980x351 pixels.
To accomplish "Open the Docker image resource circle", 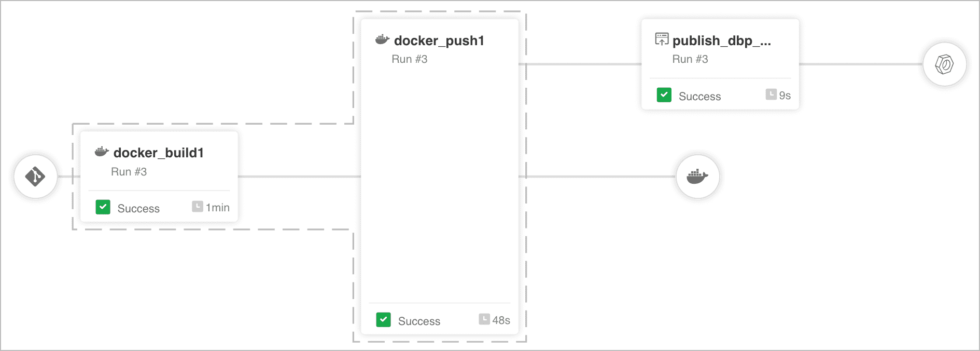I will point(697,177).
